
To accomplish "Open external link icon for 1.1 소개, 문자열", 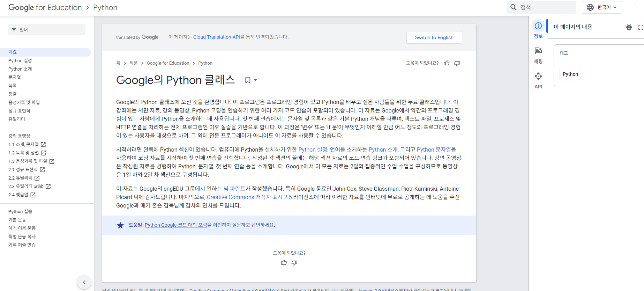I will tap(43, 145).
